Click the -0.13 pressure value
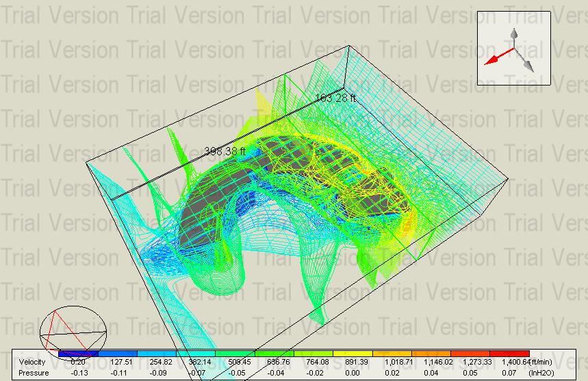Image resolution: width=588 pixels, height=381 pixels. tap(79, 373)
